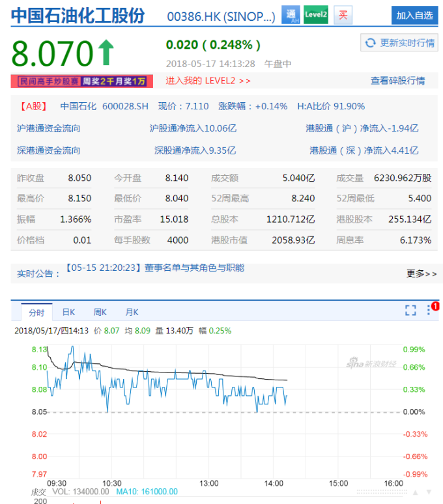This screenshot has height=504, width=443.
Task: Click the chart end at 14:13
Action: (287, 395)
